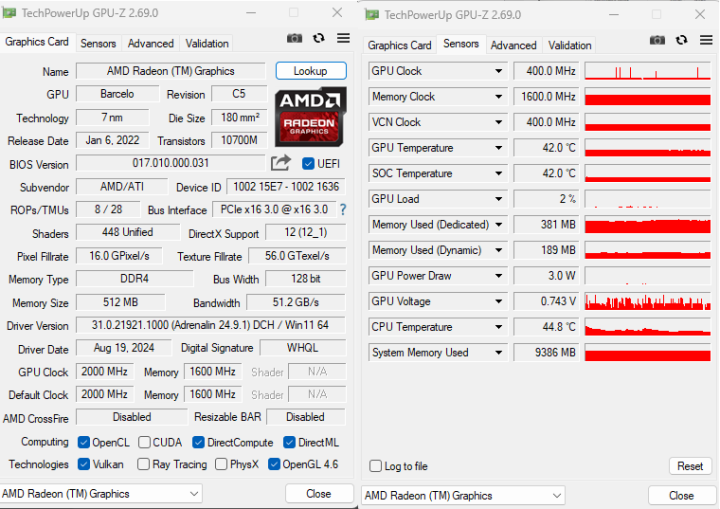Open Memory Used (Dynamic) sensor dropdown

[x=498, y=250]
